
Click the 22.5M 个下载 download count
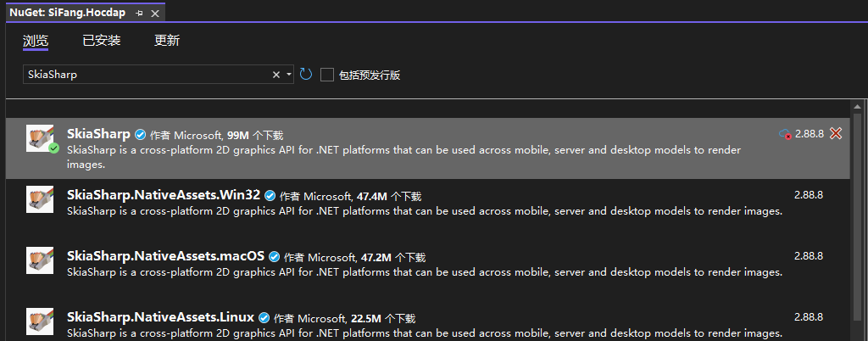coord(383,318)
